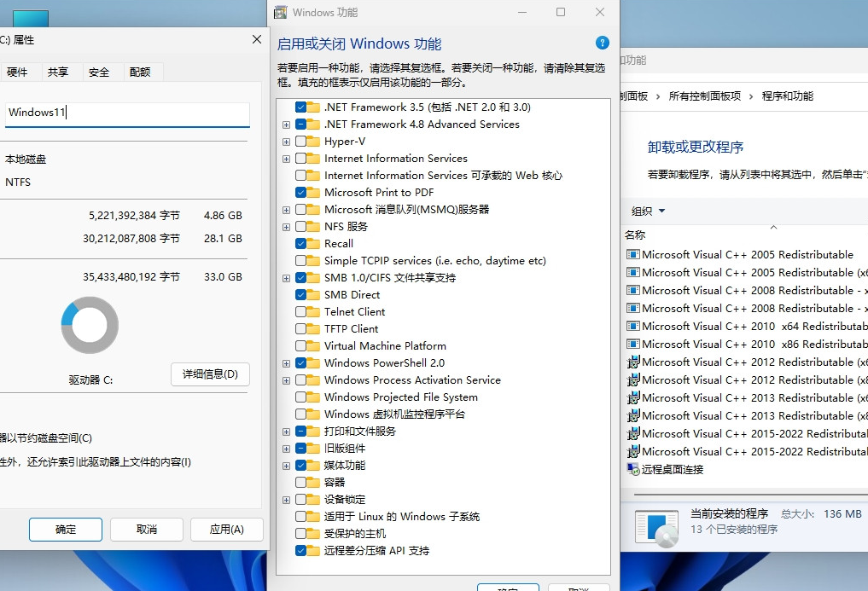Expand the Hyper-V tree node
Viewport: 868px width, 591px height.
coord(286,142)
